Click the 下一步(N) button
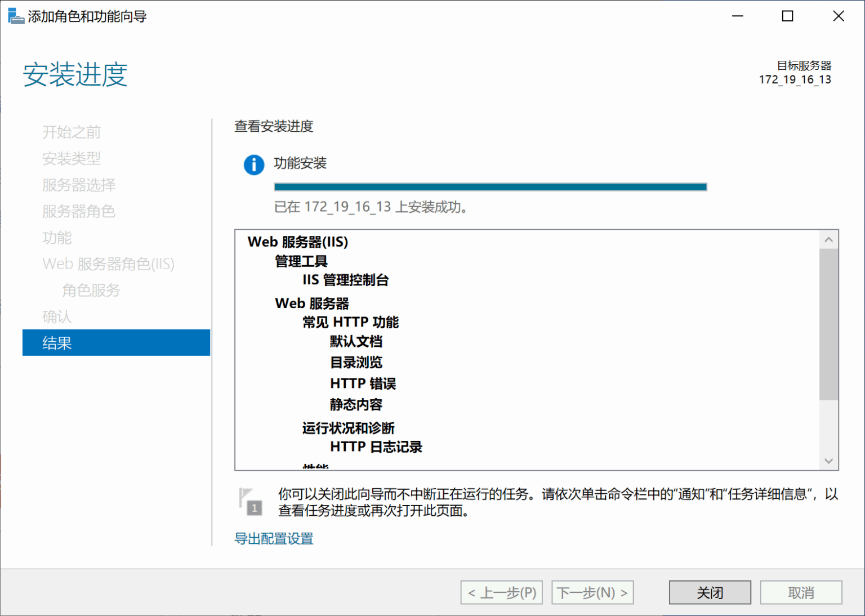The image size is (865, 616). point(592,592)
